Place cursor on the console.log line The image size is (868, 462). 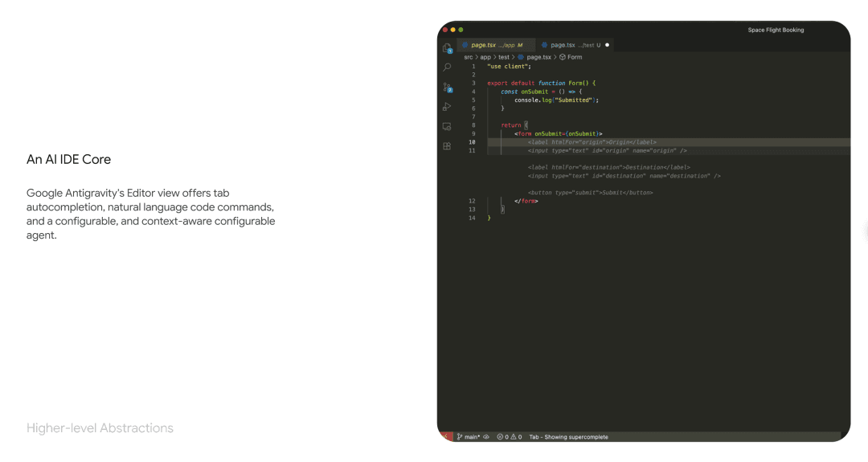556,100
